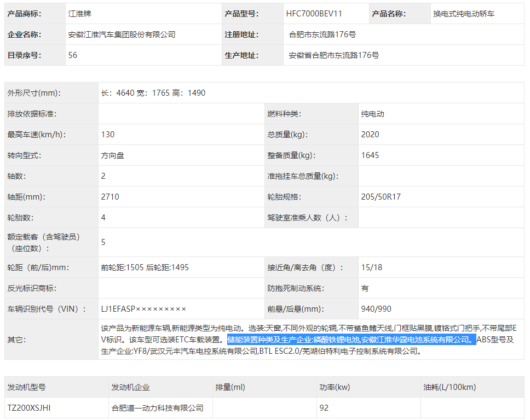
Task: Select curb weight value 1645
Action: pos(370,155)
